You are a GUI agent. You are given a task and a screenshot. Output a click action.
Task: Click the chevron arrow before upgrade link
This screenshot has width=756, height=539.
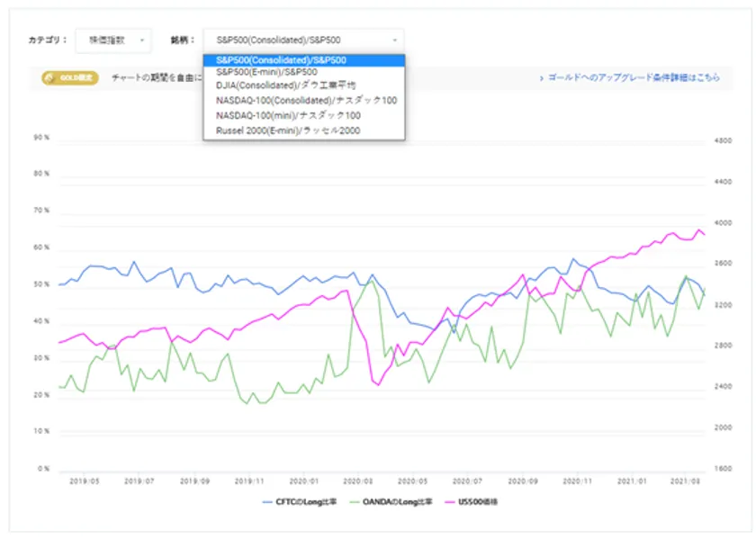point(540,78)
